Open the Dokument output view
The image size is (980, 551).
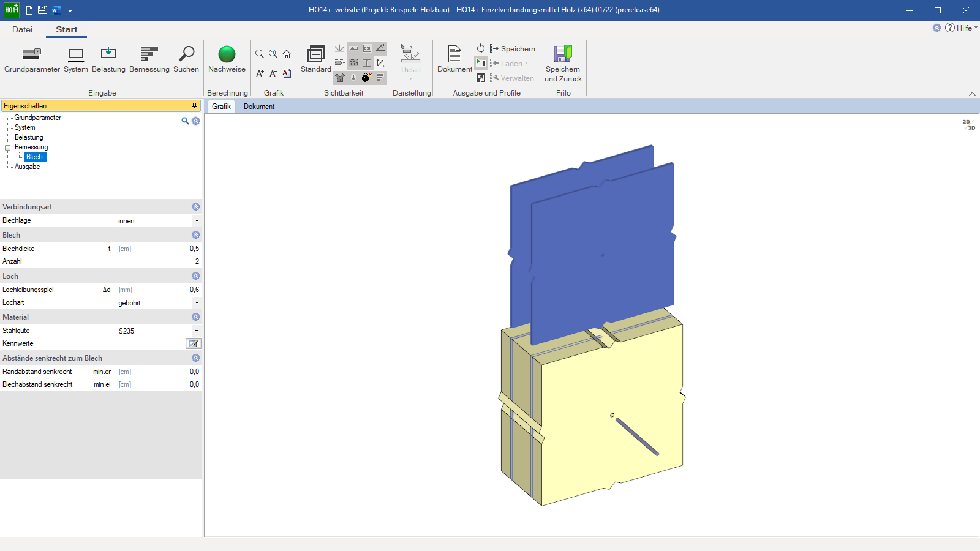click(x=454, y=60)
